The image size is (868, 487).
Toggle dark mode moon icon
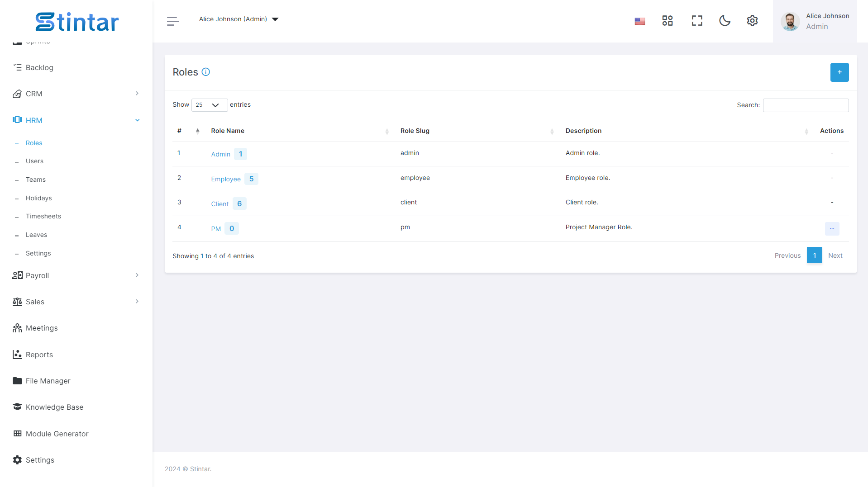(x=725, y=21)
